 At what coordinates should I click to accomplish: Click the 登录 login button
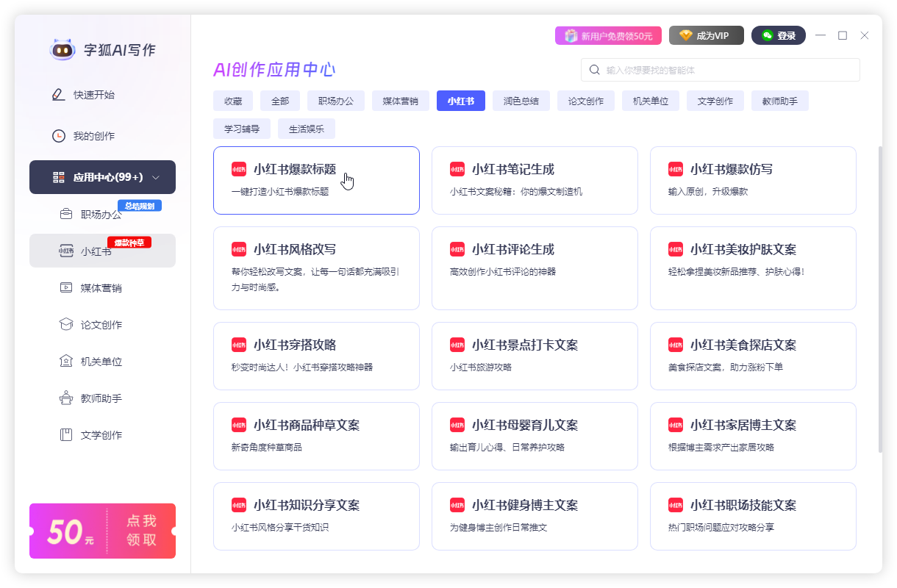pyautogui.click(x=779, y=35)
